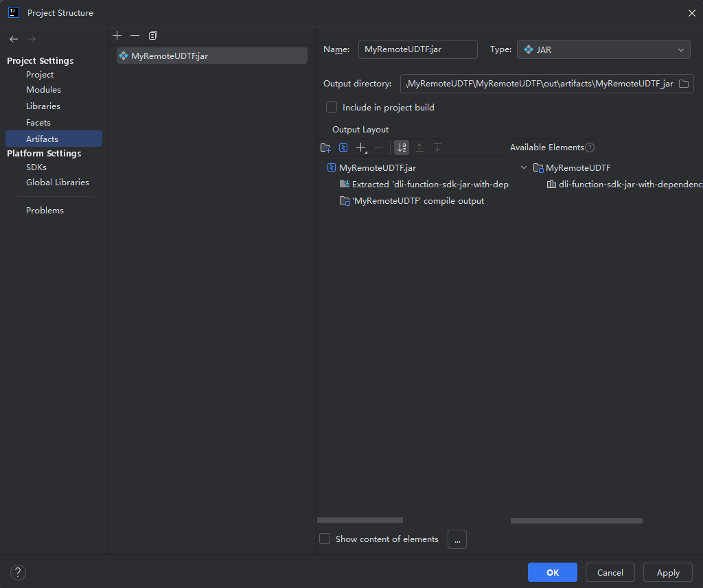The height and width of the screenshot is (588, 703).
Task: Select the Artifacts settings
Action: [54, 139]
